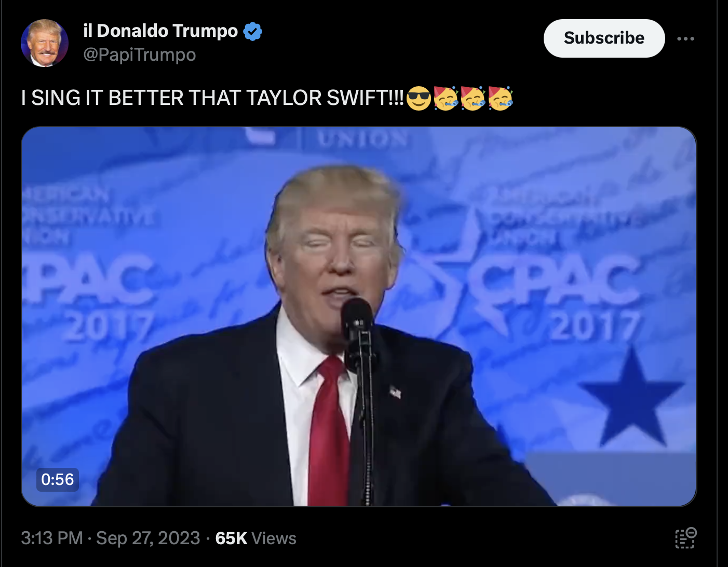
Task: Click the last party face emoji
Action: (x=501, y=98)
